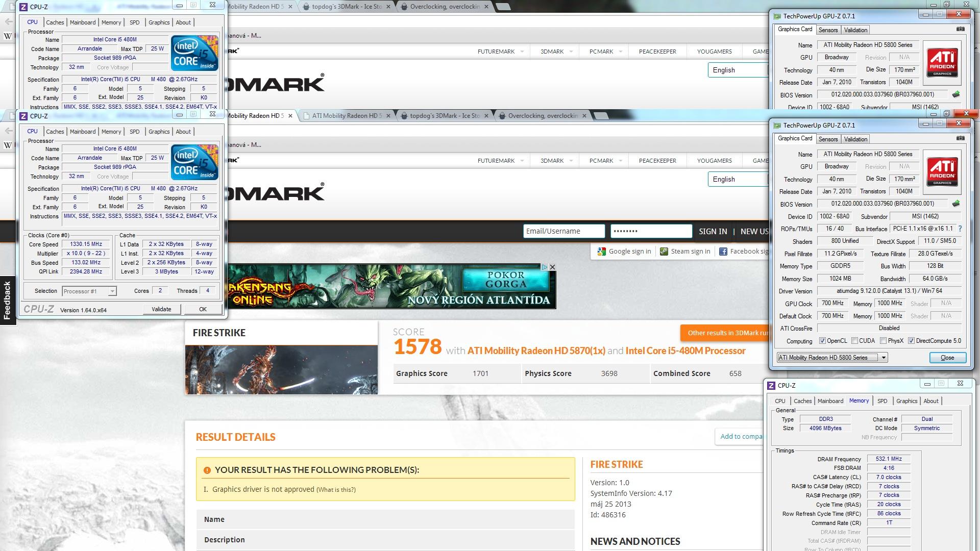The height and width of the screenshot is (551, 980).
Task: Toggle the DirectCompute 5.0 checkbox in GPU-Z
Action: (x=911, y=341)
